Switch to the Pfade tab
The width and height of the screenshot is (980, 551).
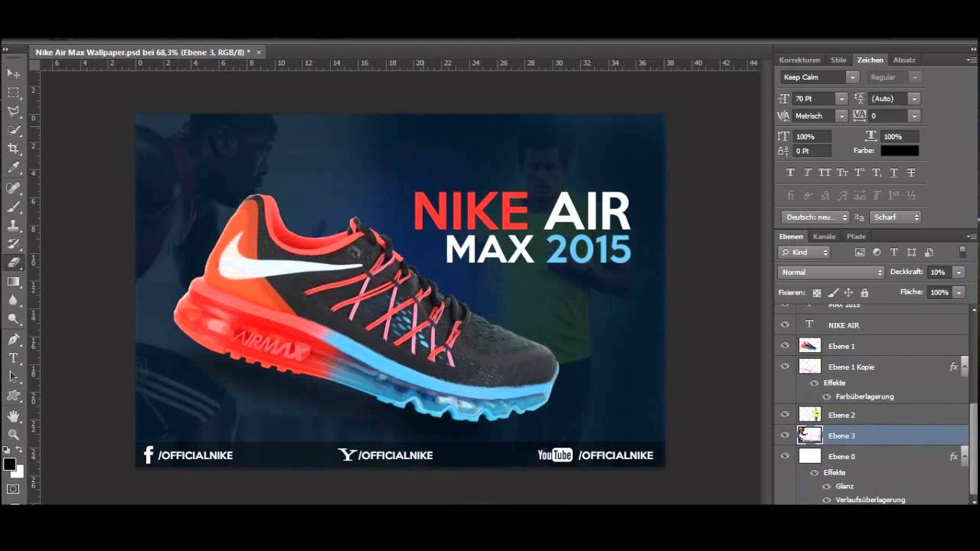tap(856, 236)
